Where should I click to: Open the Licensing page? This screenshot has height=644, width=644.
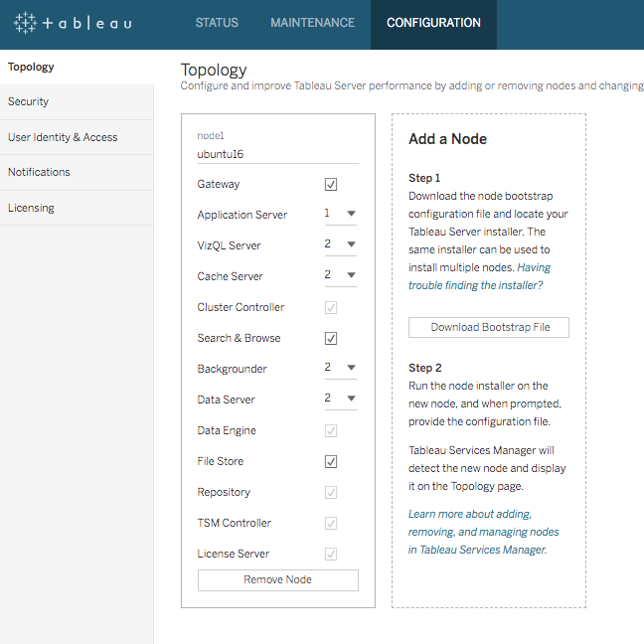[x=77, y=208]
